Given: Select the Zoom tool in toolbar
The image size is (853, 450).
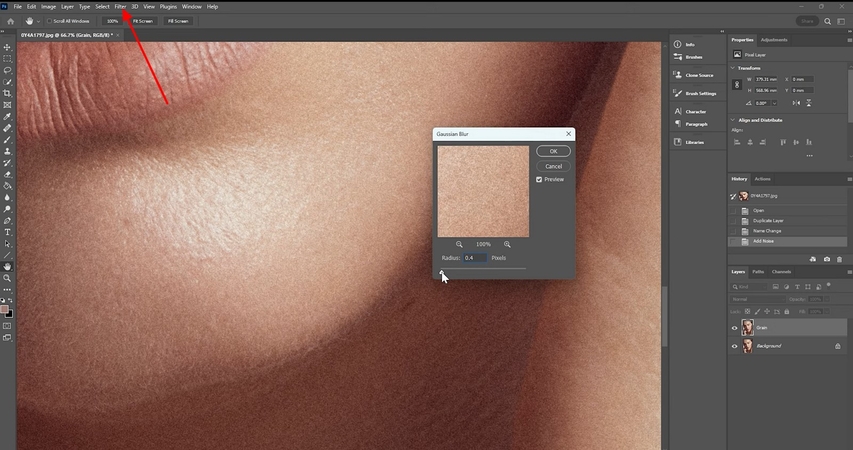Looking at the screenshot, I should pos(7,278).
